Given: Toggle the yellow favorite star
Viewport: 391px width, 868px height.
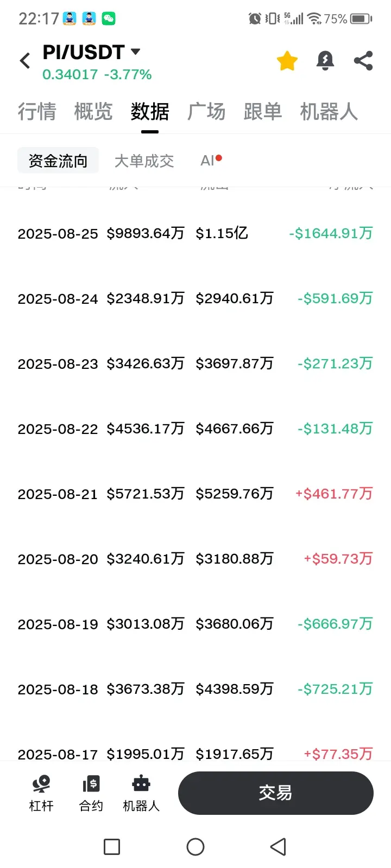Looking at the screenshot, I should 287,61.
